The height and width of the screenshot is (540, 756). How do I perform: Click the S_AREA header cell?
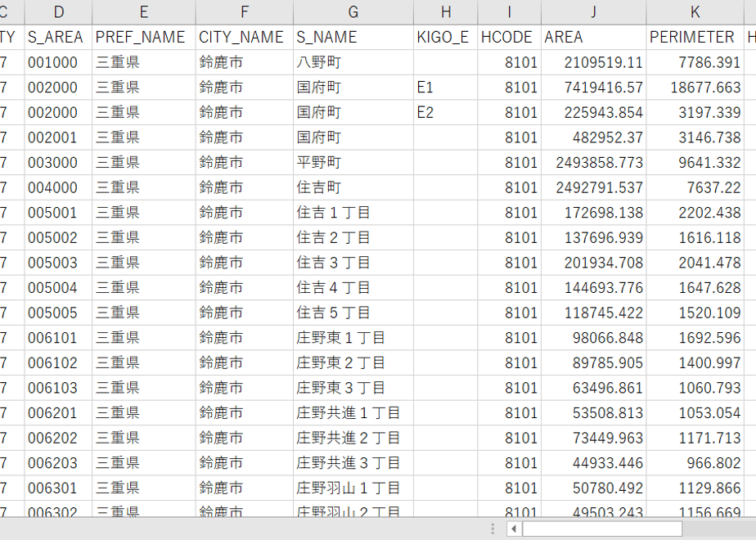tap(58, 38)
